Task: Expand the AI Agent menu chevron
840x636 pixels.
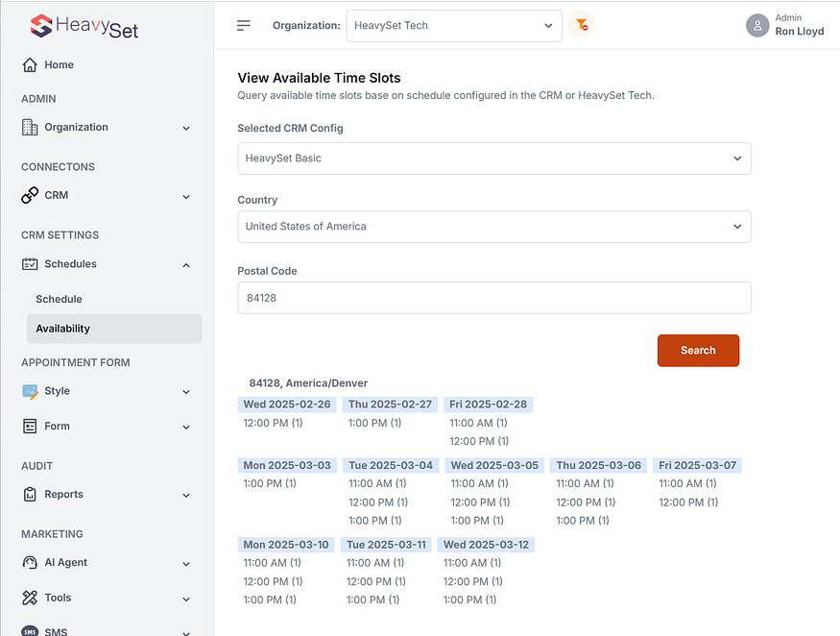Action: (186, 564)
